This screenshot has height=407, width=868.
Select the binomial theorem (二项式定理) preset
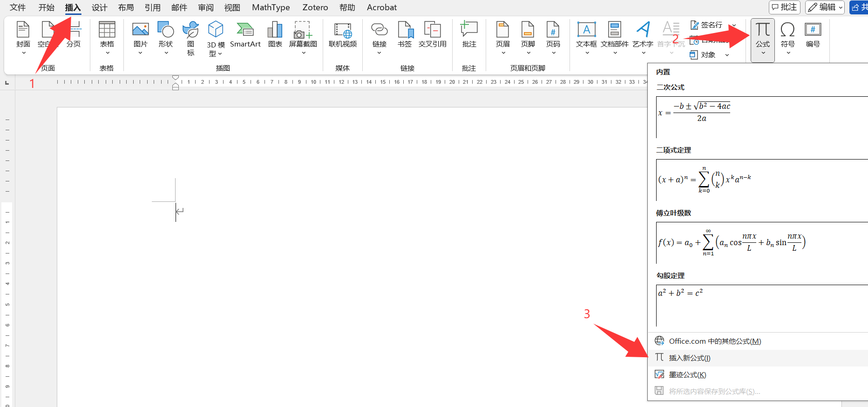coord(762,180)
